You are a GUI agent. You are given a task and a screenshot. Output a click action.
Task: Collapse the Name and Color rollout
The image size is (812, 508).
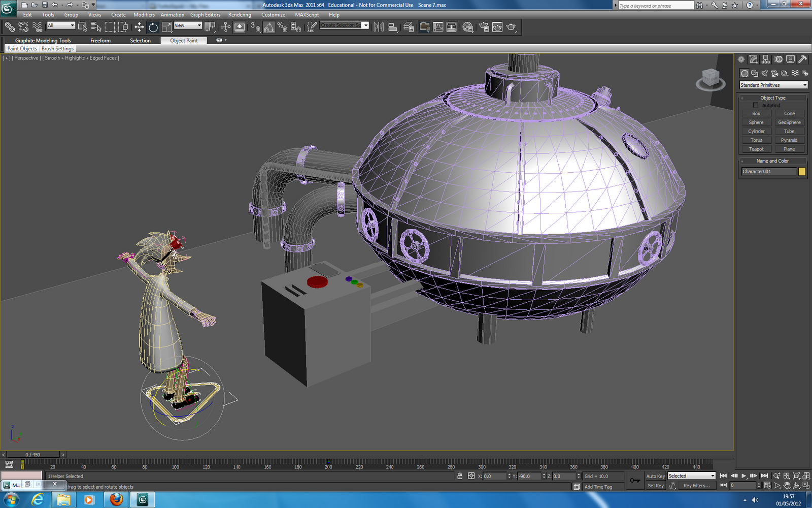pyautogui.click(x=772, y=161)
